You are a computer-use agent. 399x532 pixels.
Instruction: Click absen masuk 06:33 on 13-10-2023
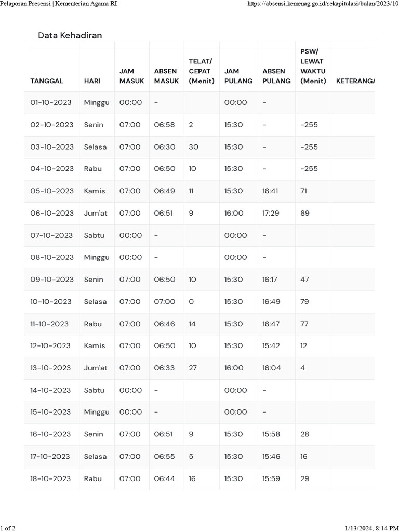(x=164, y=368)
